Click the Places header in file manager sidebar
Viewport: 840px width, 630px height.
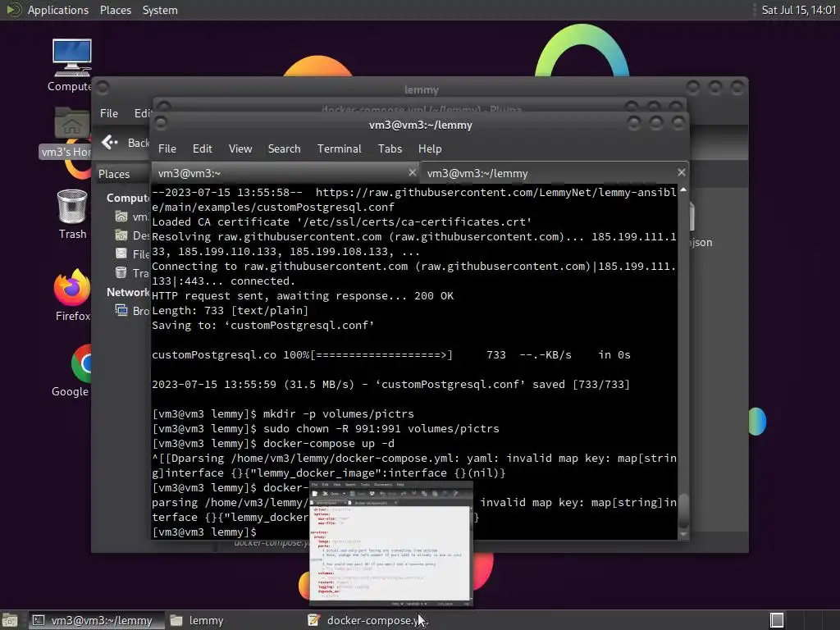tap(113, 174)
